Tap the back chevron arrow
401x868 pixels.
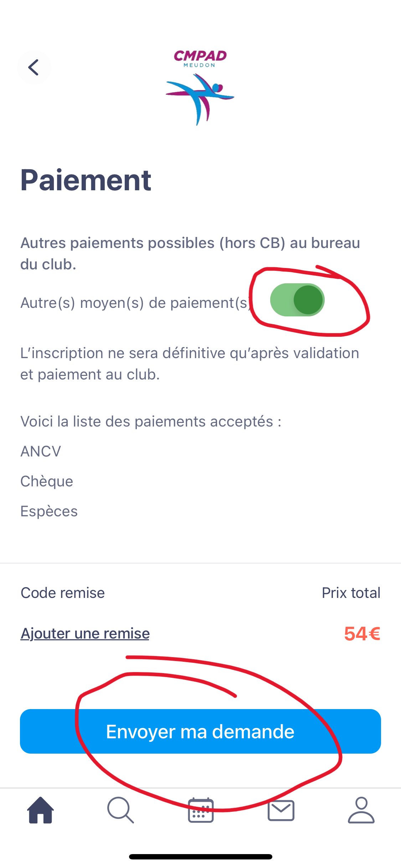tap(34, 67)
